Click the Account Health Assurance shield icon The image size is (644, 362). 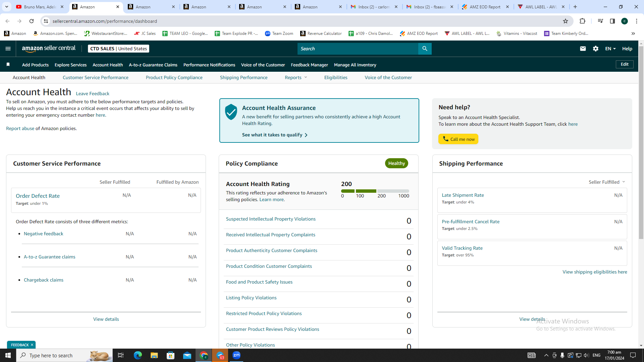pyautogui.click(x=231, y=112)
